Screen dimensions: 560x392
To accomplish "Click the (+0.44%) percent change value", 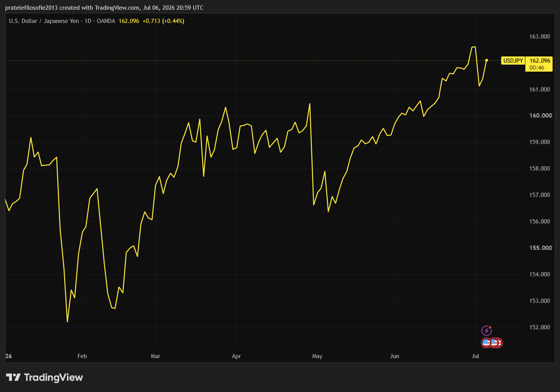I will click(173, 21).
